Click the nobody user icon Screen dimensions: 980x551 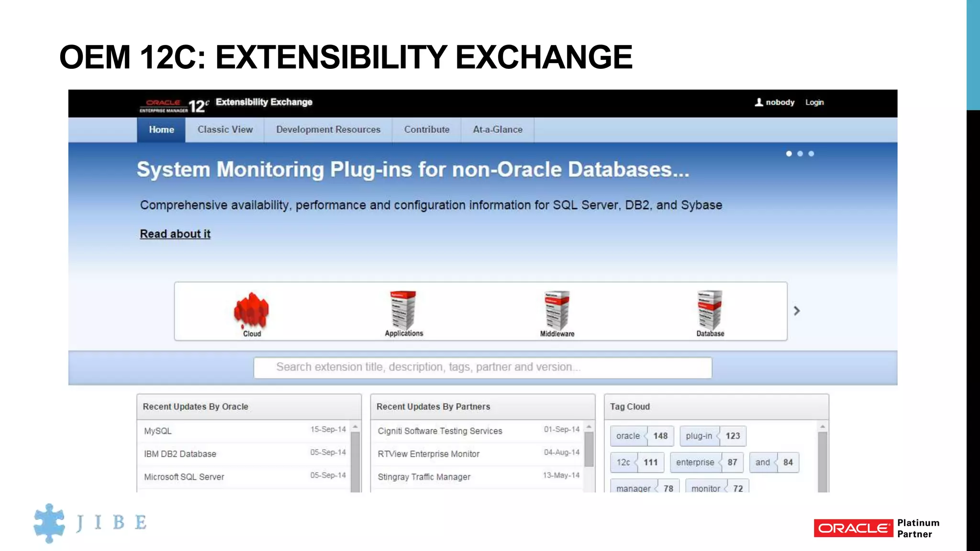pos(759,102)
